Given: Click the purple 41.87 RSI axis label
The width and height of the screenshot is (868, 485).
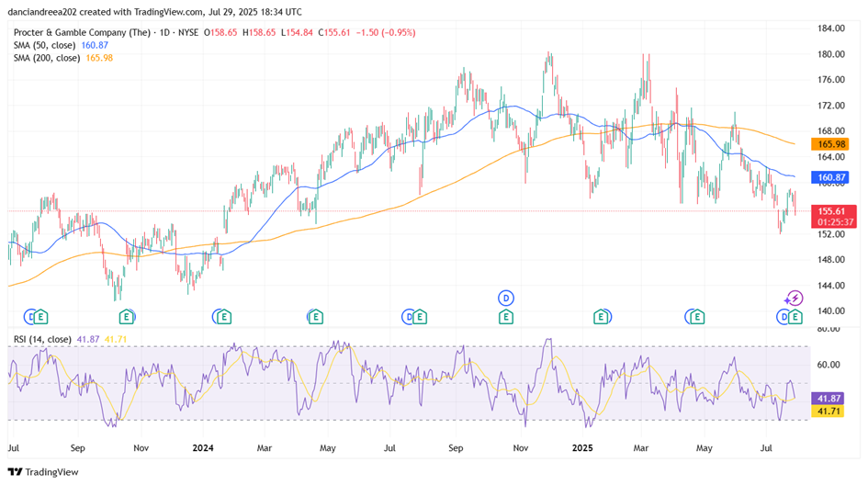Looking at the screenshot, I should tap(830, 399).
